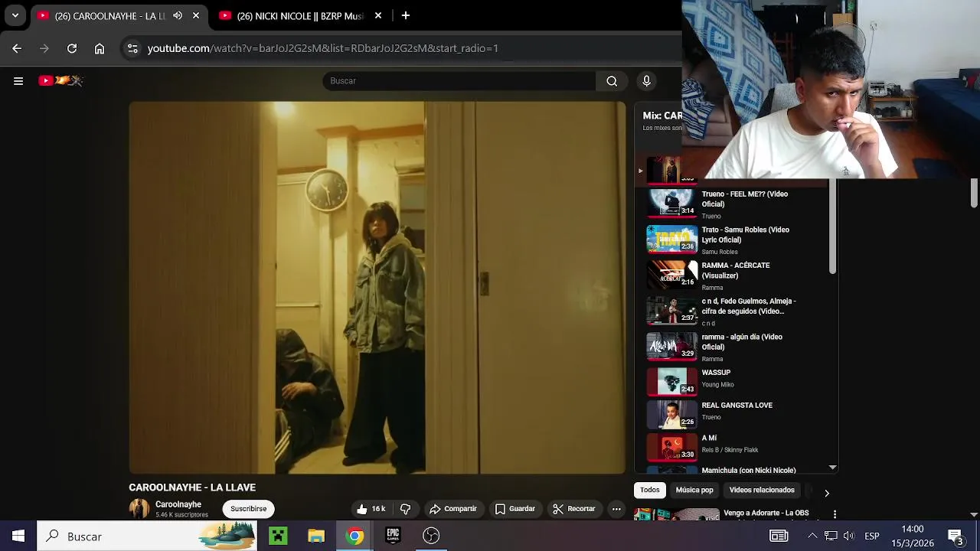The width and height of the screenshot is (980, 551).
Task: Open the Caroolnayhe channel name link
Action: (178, 504)
